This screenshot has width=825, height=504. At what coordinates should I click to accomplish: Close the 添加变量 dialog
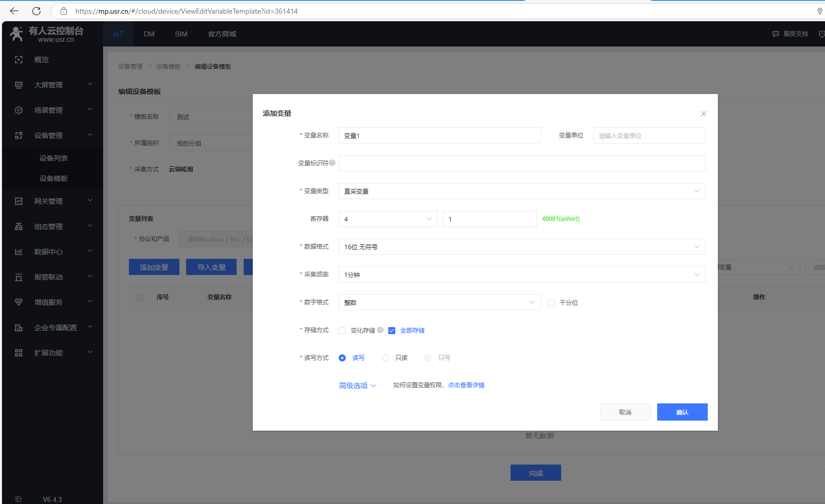click(x=703, y=114)
